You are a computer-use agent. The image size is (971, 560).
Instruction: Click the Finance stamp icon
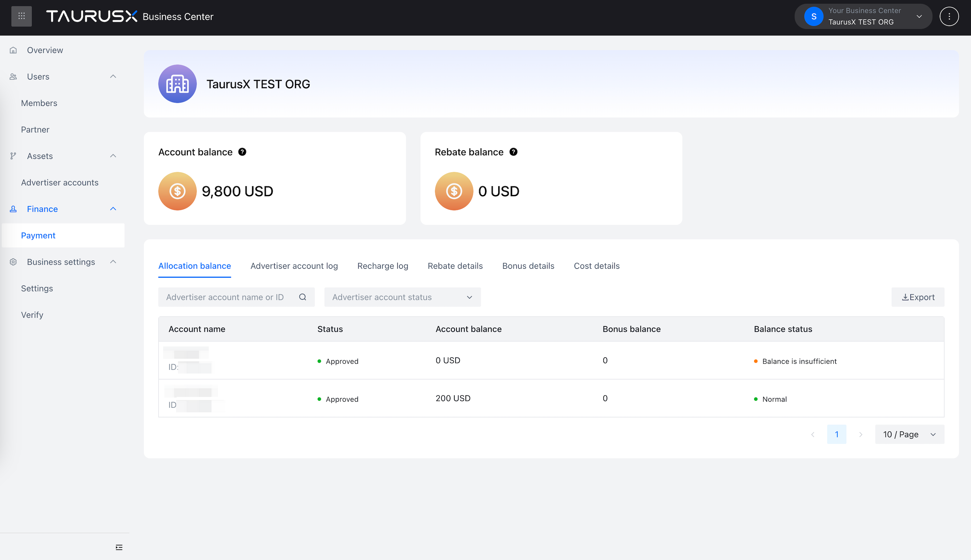coord(14,209)
